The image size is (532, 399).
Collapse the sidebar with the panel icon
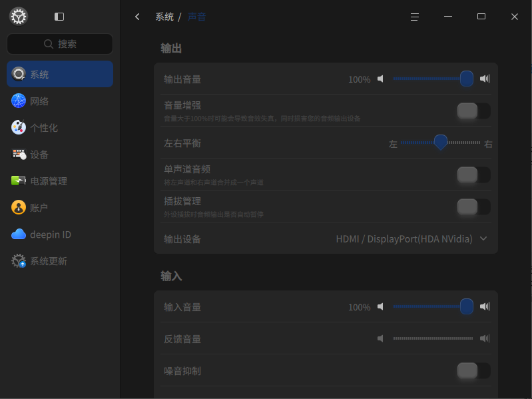click(x=59, y=17)
